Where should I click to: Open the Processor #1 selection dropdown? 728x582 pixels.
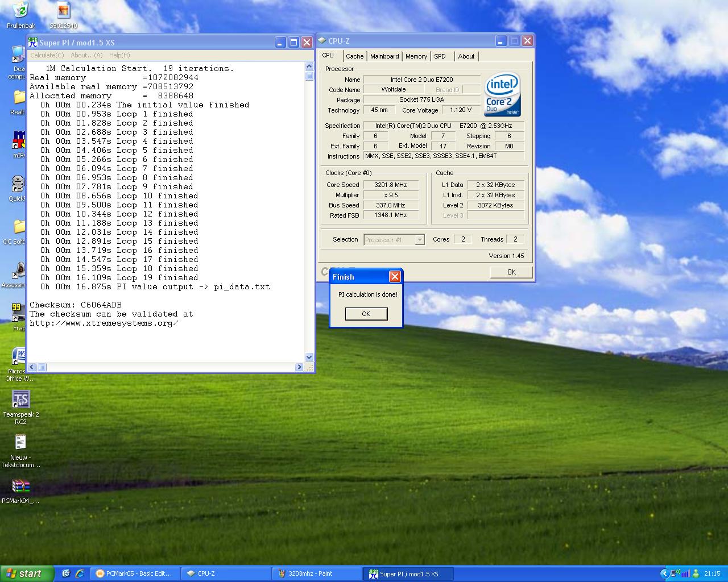394,240
